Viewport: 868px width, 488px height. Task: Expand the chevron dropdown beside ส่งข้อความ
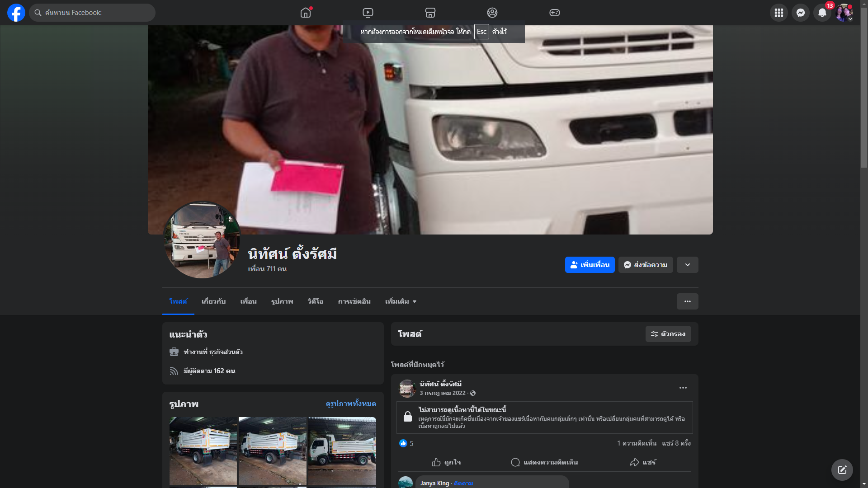[x=687, y=265]
